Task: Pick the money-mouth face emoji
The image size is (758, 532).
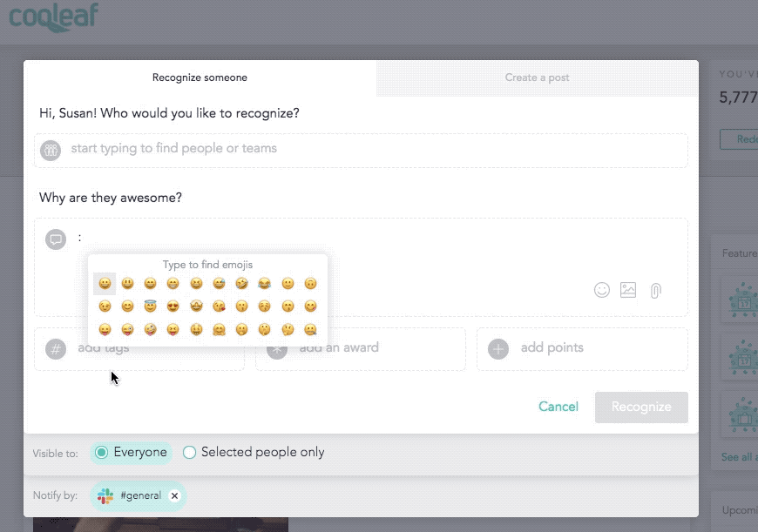Action: coord(196,329)
